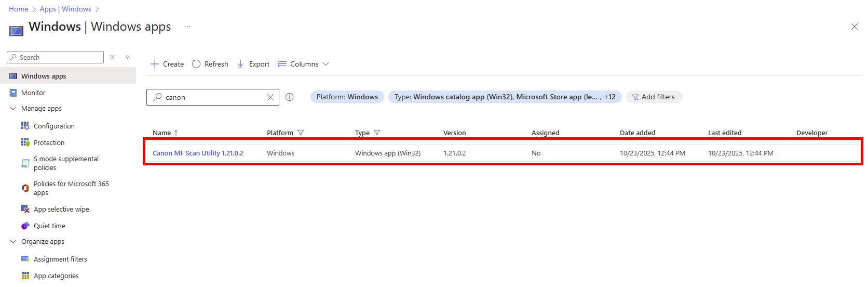The height and width of the screenshot is (287, 868).
Task: Open Policies for Microsoft 365 apps
Action: point(71,188)
